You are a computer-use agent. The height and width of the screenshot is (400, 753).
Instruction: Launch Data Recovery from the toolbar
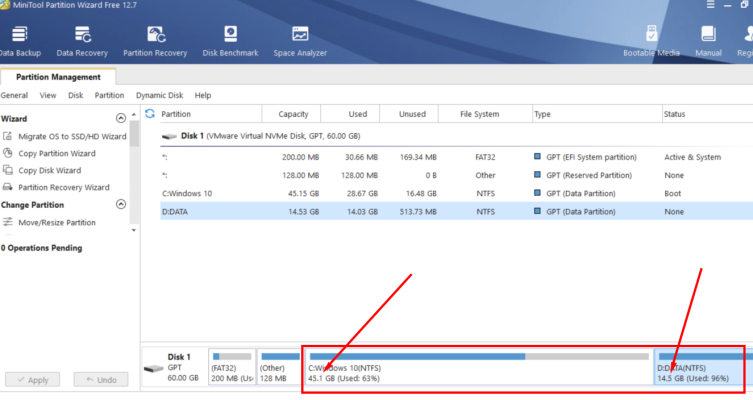tap(82, 42)
